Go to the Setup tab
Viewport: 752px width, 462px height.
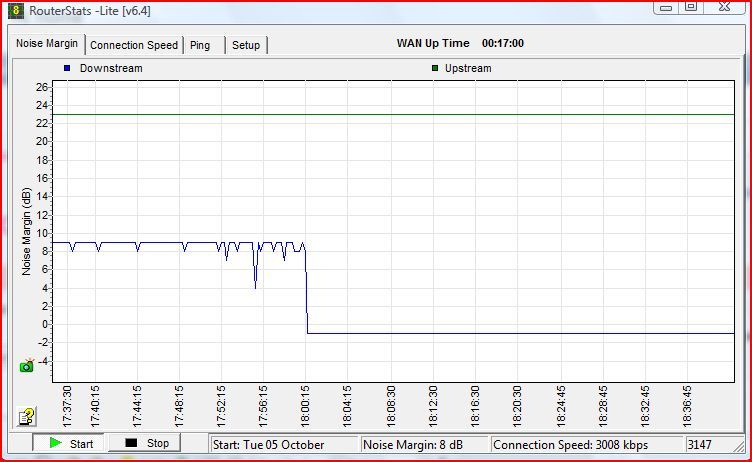pos(246,45)
